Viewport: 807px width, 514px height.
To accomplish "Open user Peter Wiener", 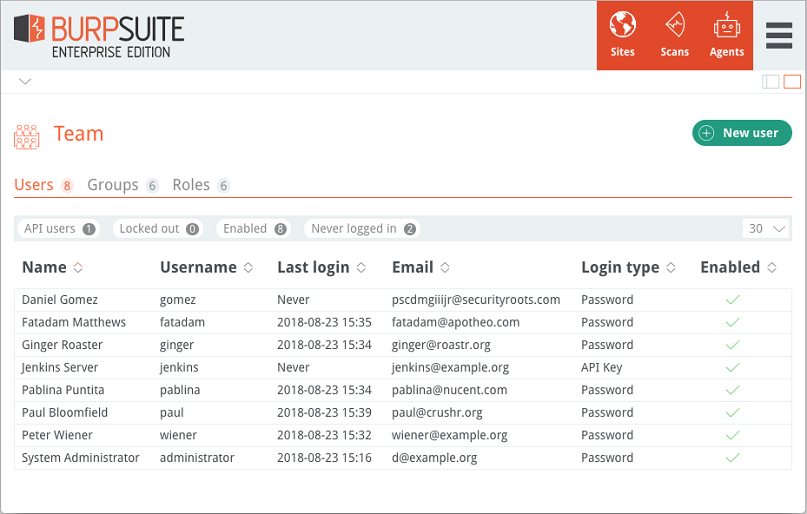I will coord(57,435).
